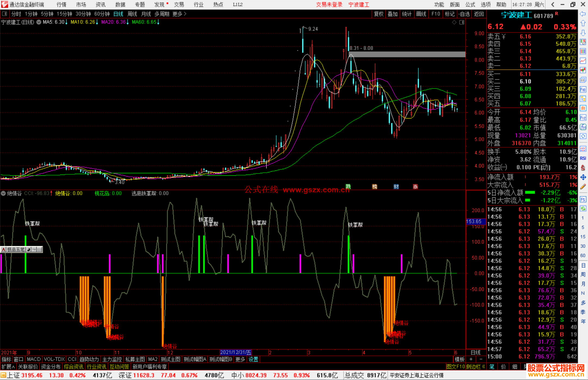Open the 日线 period selector at chart bottom right
The width and height of the screenshot is (588, 380).
pyautogui.click(x=476, y=352)
